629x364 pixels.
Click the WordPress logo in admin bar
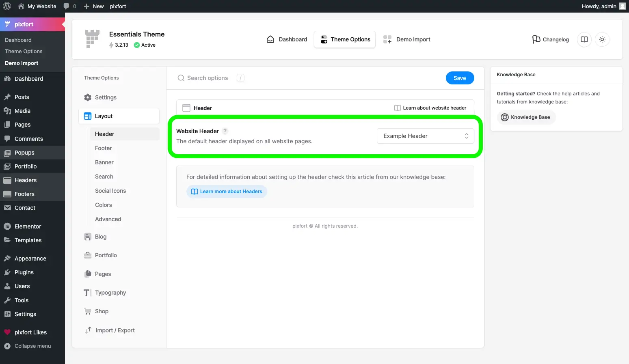coord(7,6)
